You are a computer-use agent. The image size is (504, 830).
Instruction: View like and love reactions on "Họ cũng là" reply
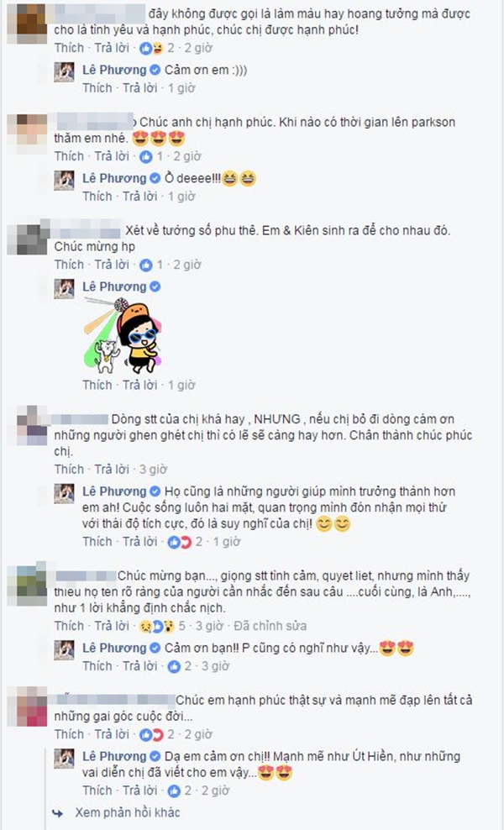[x=180, y=542]
